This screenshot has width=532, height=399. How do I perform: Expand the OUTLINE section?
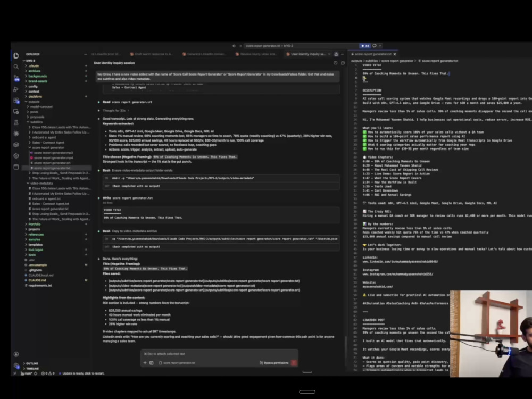[x=31, y=363]
